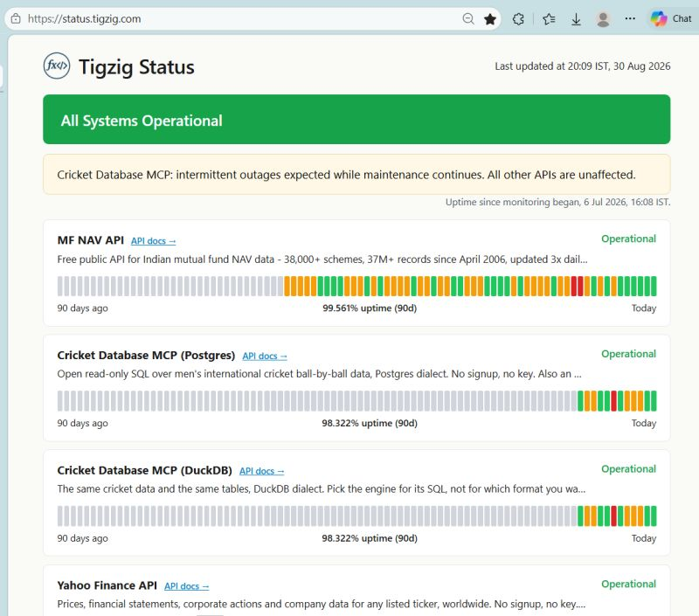Click the Cricket Database MCP (Postgres) title
The height and width of the screenshot is (616, 699).
[x=146, y=356]
